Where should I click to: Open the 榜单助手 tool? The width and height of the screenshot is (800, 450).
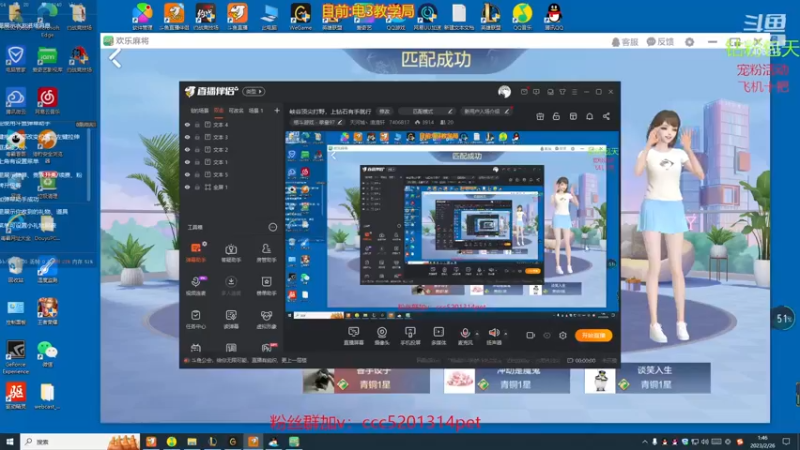tap(266, 286)
